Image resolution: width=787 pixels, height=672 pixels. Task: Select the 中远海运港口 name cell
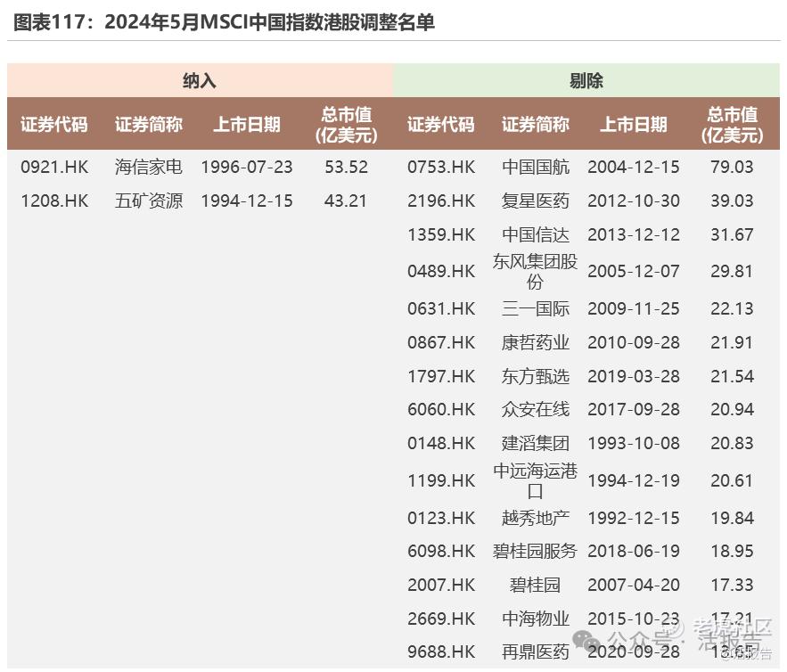tap(535, 480)
